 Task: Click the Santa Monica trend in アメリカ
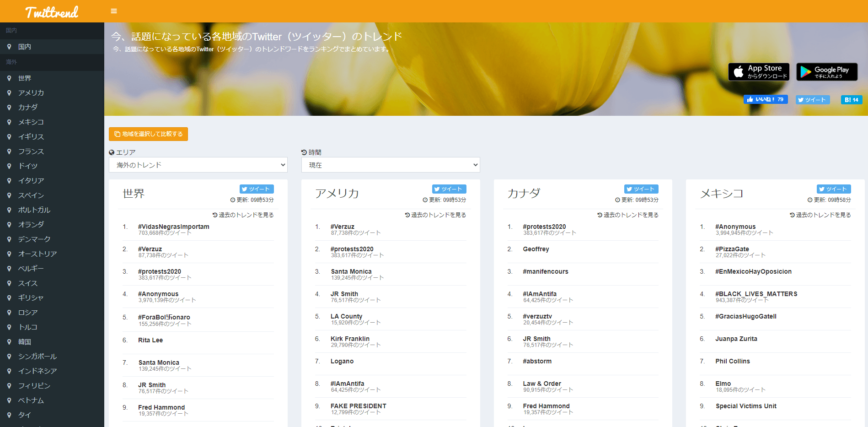coord(351,271)
